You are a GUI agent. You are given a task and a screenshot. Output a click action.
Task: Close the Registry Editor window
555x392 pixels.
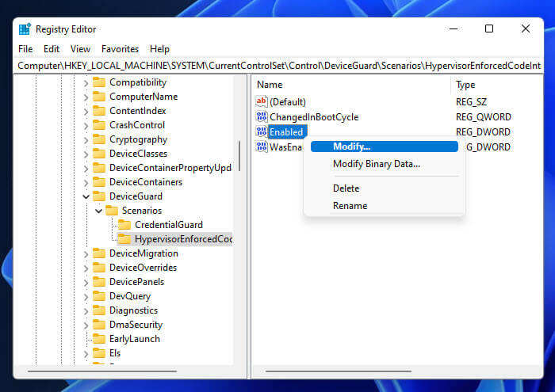click(x=525, y=29)
